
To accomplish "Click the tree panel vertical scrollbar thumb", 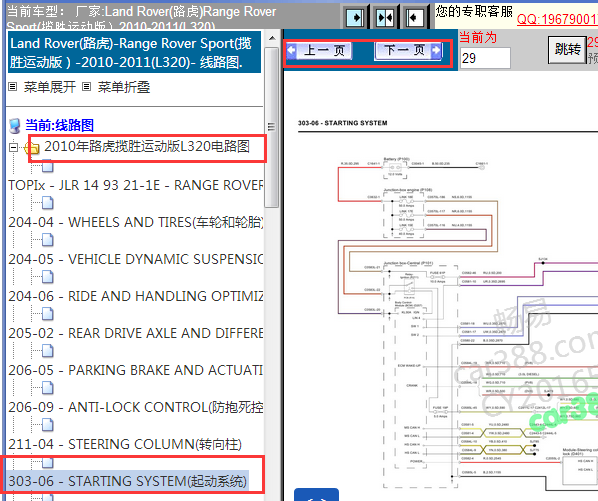I will click(272, 127).
